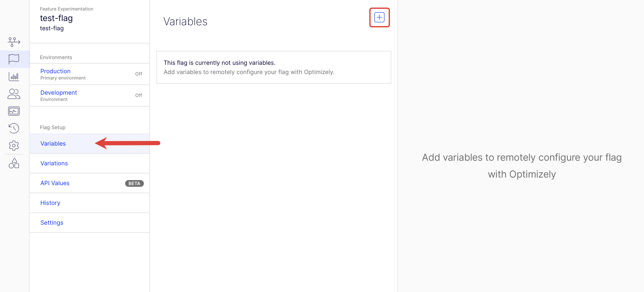The width and height of the screenshot is (644, 292).
Task: Select Variables in Flag Setup
Action: pyautogui.click(x=53, y=143)
